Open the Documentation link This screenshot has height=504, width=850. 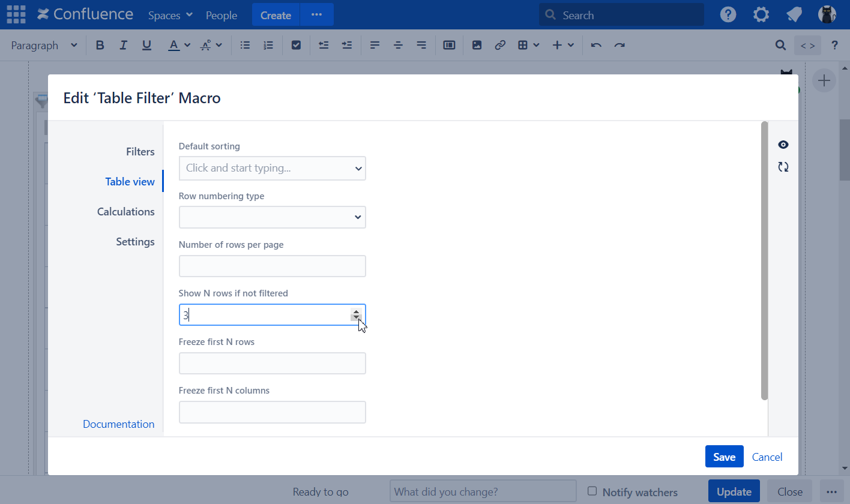(x=118, y=424)
